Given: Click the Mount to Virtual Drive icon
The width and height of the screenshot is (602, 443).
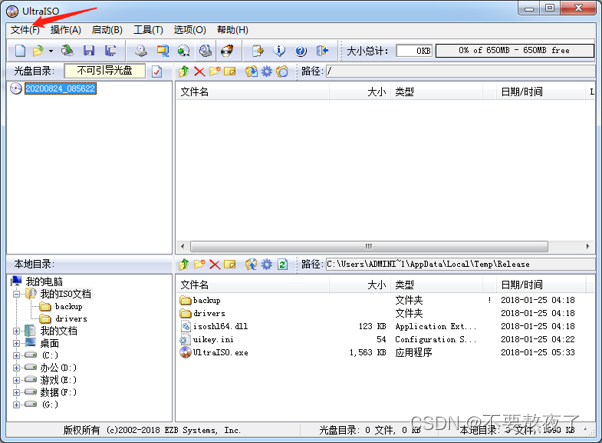Looking at the screenshot, I should (205, 50).
